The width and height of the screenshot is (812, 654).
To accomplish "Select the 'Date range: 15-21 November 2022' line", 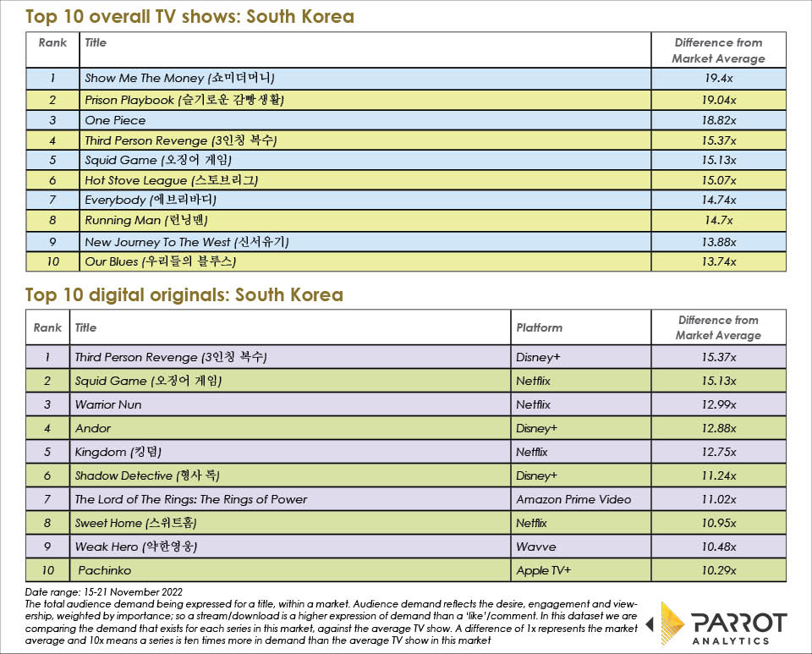I will [103, 592].
